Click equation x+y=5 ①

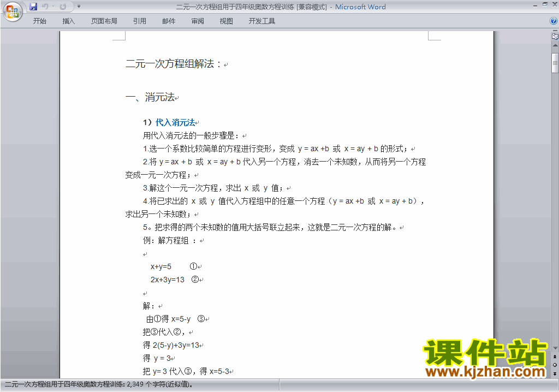click(174, 266)
